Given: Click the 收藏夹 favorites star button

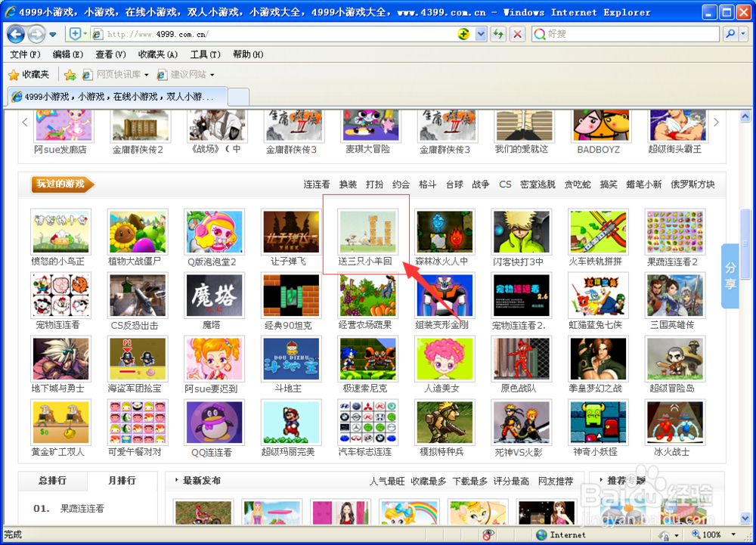Looking at the screenshot, I should pos(29,75).
